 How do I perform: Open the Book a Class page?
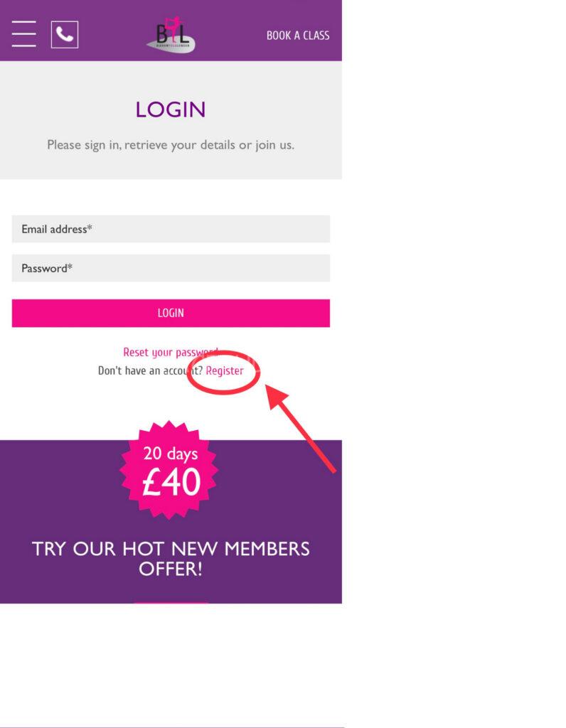click(298, 36)
